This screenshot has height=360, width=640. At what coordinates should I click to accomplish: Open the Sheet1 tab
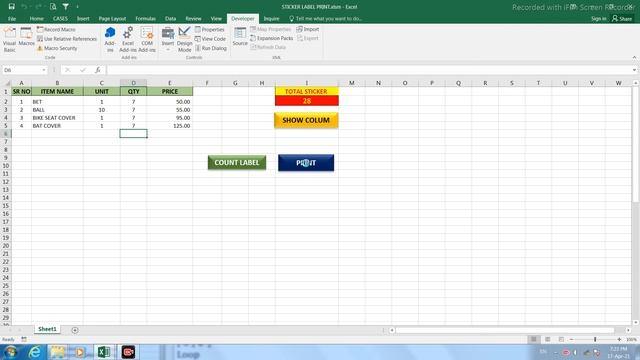tap(47, 329)
